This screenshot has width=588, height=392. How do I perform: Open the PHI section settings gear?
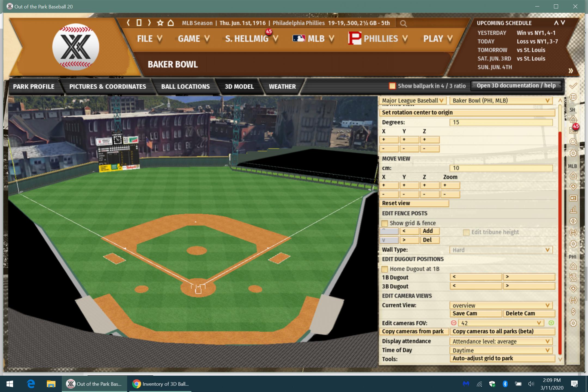(573, 323)
